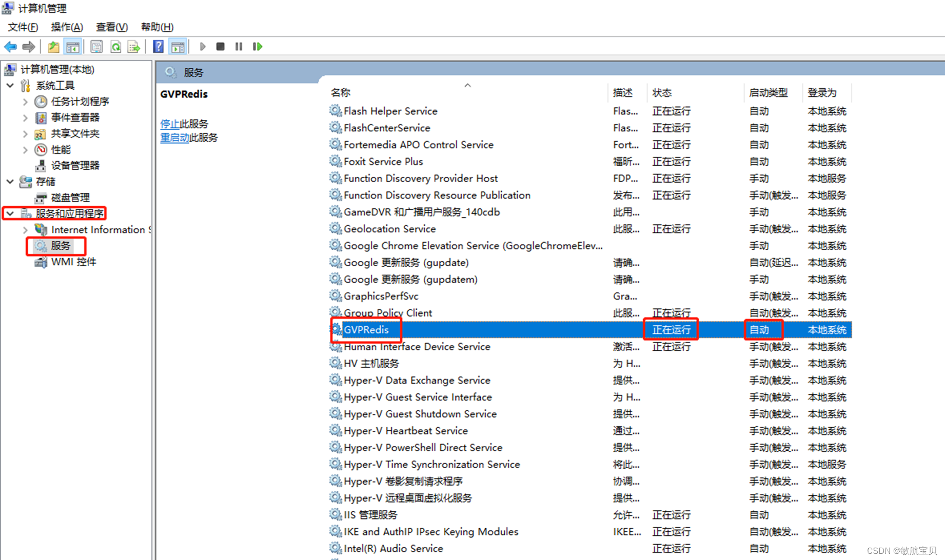Select Fortemedia APO Control Service row
This screenshot has height=560, width=945.
tap(590, 145)
